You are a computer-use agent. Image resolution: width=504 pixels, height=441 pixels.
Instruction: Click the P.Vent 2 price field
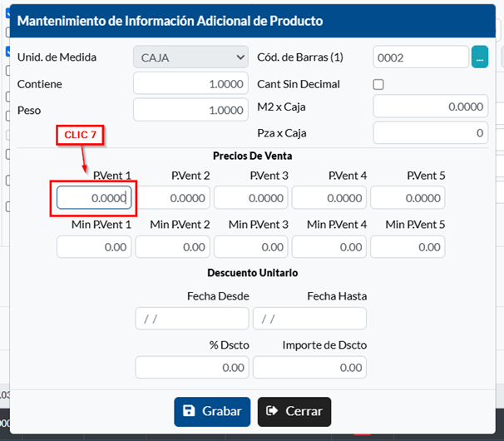click(x=173, y=198)
